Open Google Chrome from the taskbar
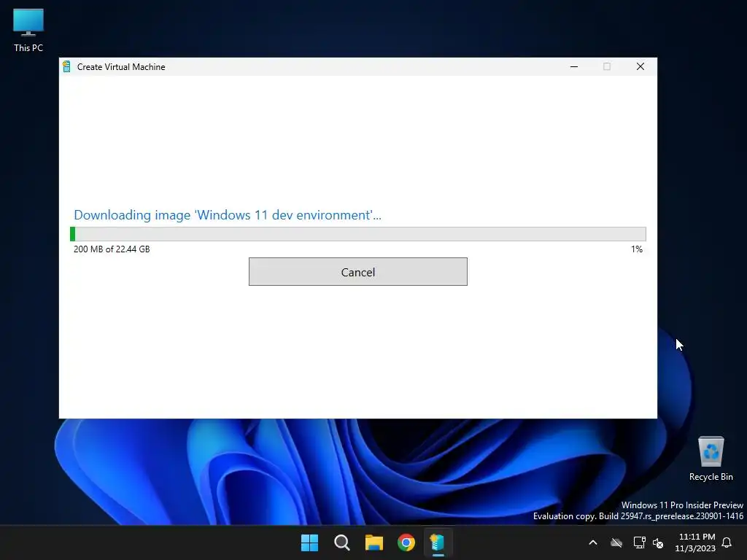Screen dimensions: 747x560 (406, 542)
